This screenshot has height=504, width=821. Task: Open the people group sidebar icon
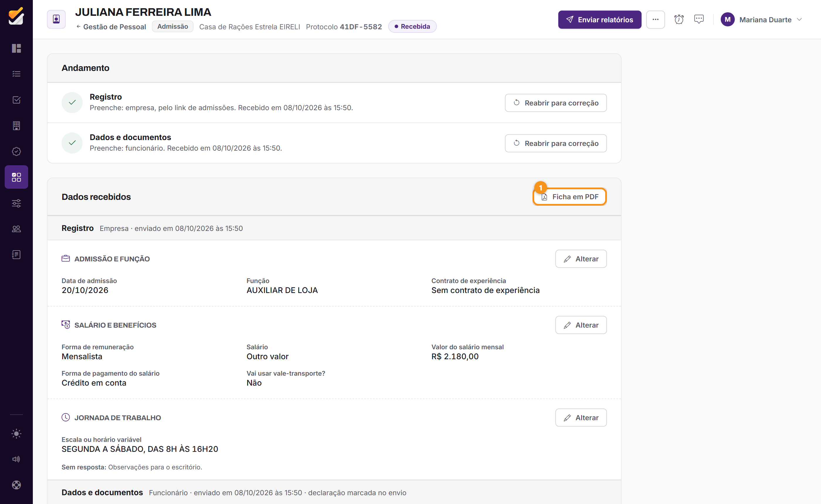tap(16, 229)
